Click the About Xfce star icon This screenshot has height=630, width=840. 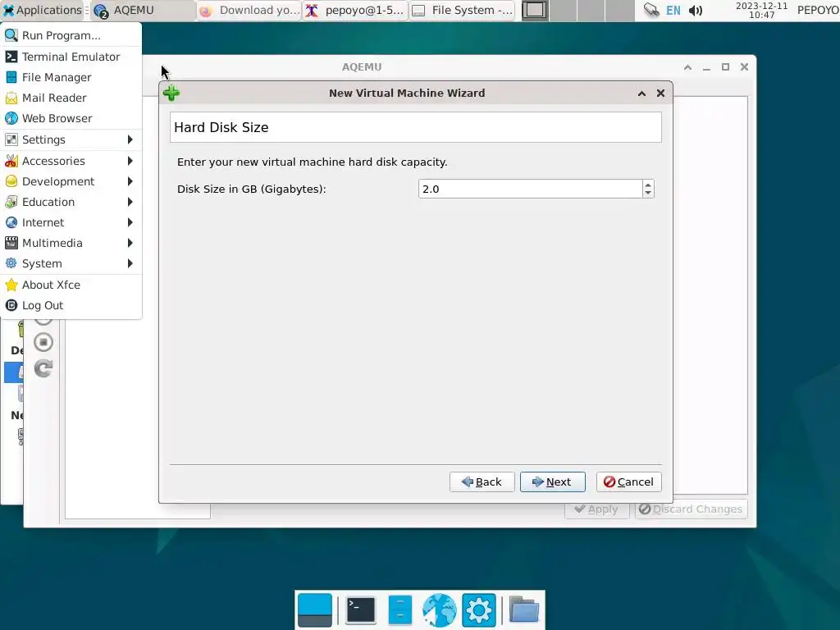coord(11,285)
